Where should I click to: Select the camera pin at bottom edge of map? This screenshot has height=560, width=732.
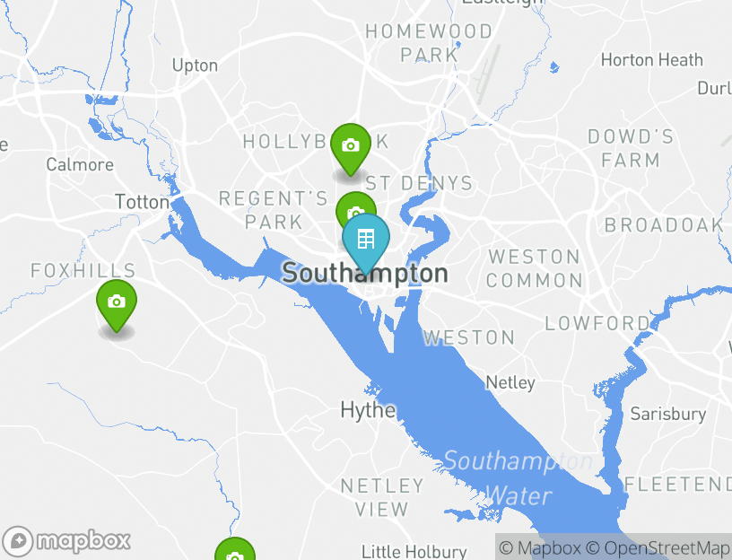point(235,549)
